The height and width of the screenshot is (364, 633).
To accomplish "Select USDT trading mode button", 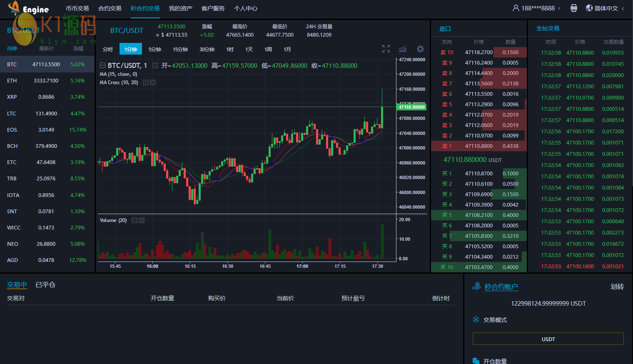I will tap(548, 339).
